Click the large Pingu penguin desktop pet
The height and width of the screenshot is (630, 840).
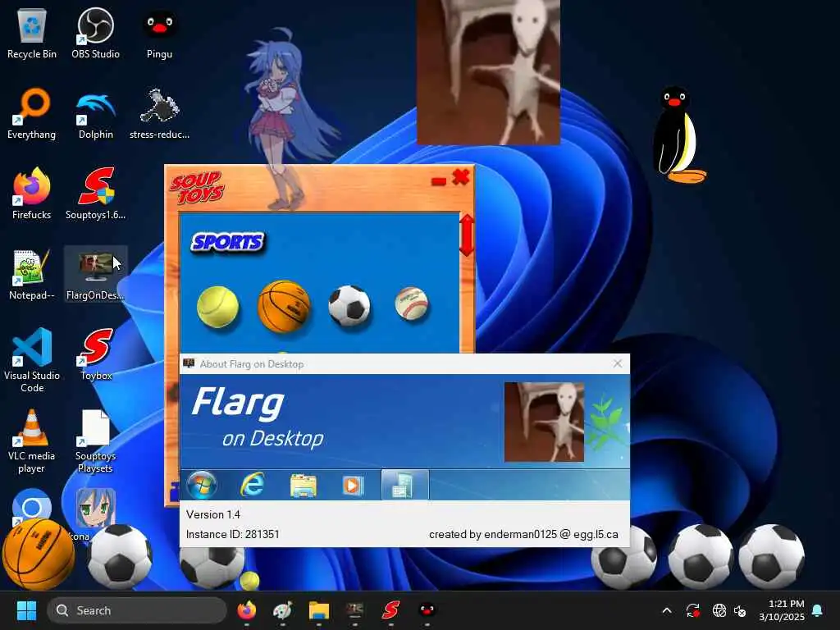[x=678, y=135]
